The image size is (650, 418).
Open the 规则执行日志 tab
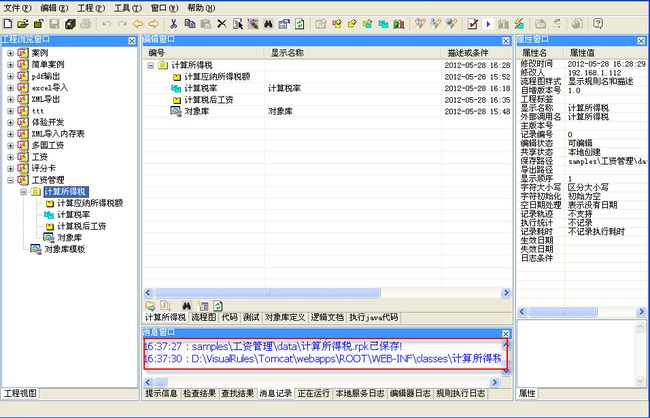[461, 394]
